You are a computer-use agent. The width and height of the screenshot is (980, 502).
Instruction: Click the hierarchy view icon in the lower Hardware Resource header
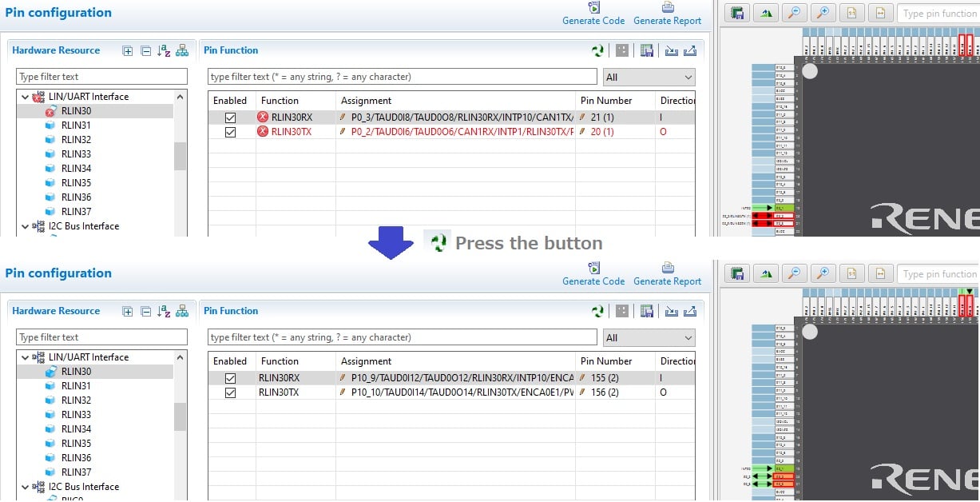coord(182,311)
